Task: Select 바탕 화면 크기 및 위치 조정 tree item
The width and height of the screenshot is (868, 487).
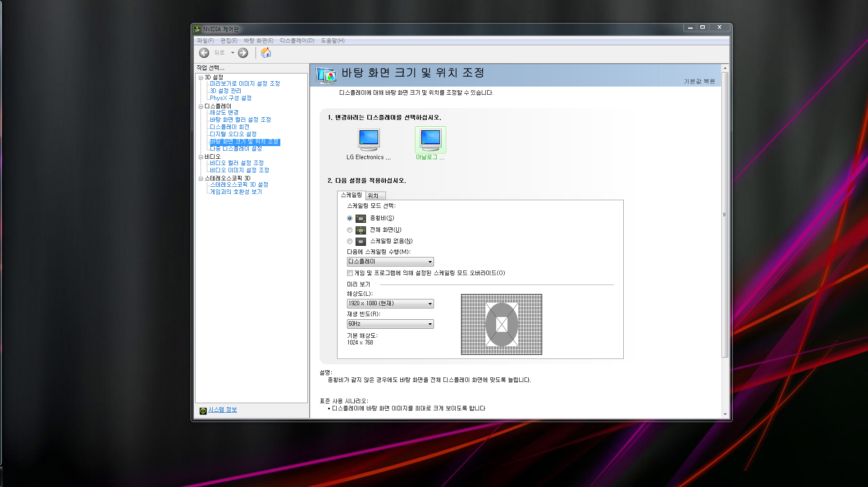Action: 245,142
